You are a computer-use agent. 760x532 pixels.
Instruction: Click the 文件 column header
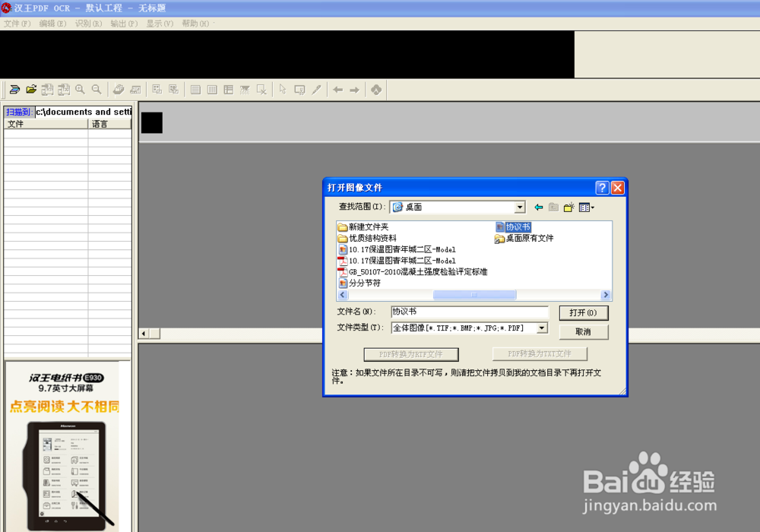click(x=46, y=124)
